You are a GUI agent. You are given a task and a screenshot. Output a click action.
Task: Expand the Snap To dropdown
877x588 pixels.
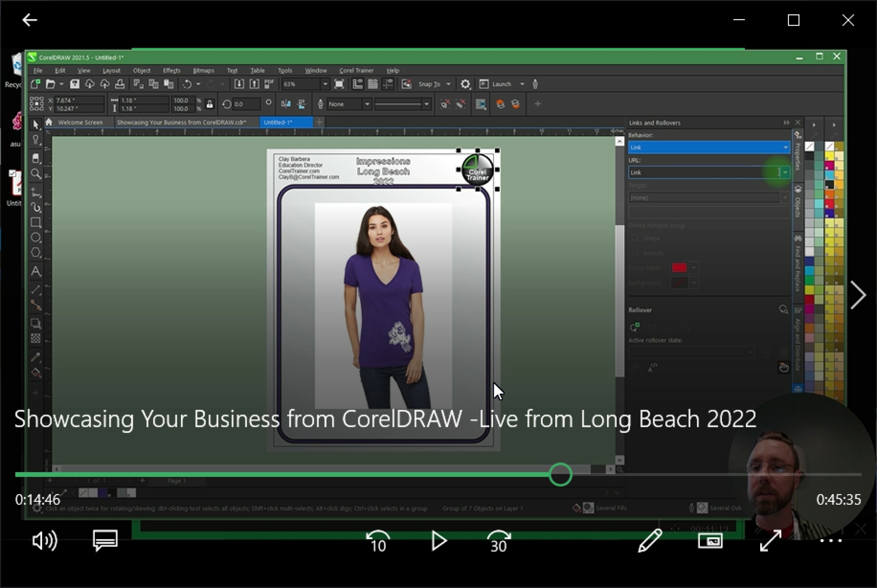(448, 84)
